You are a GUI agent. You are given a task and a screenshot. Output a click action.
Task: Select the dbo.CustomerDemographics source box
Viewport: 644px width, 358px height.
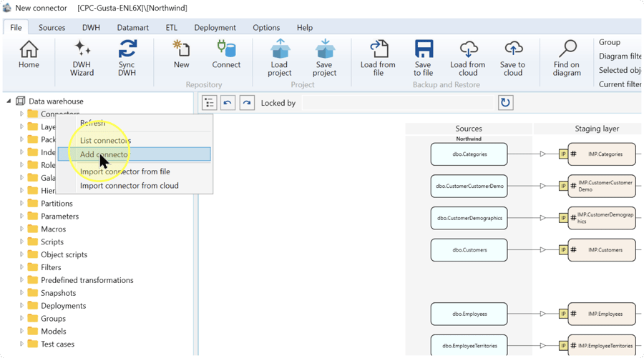pos(469,218)
